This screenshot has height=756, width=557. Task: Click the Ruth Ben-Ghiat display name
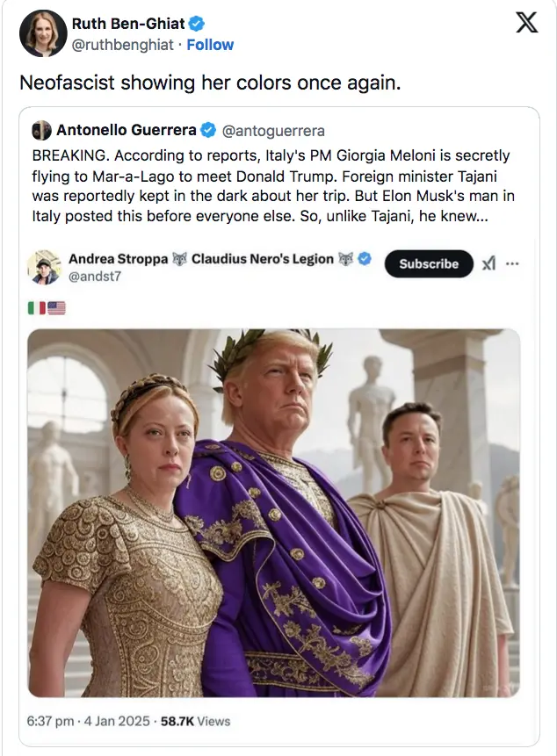128,23
